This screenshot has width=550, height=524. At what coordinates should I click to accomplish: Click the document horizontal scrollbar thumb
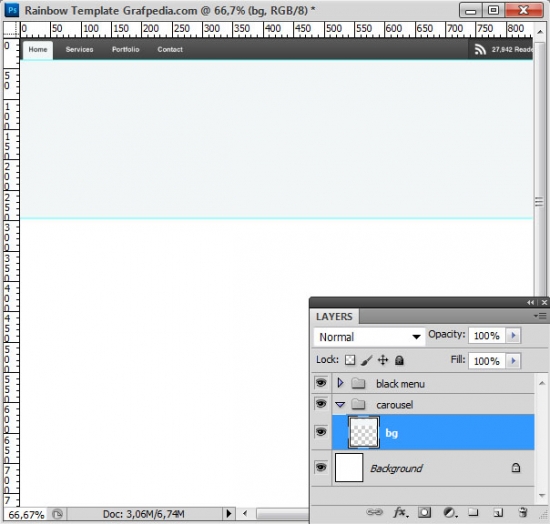282,514
